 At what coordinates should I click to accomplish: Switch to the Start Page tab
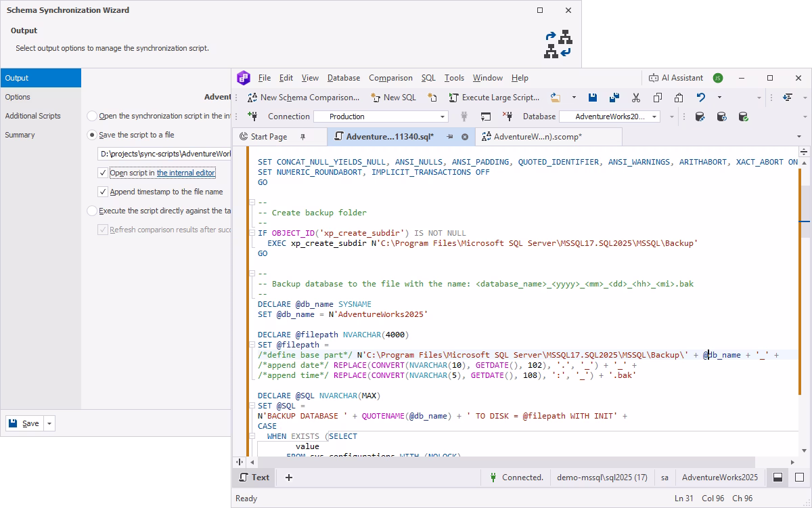(269, 137)
